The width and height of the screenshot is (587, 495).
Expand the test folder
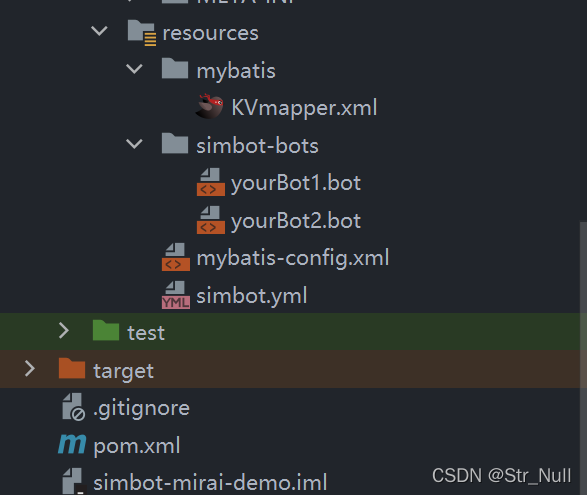(64, 331)
